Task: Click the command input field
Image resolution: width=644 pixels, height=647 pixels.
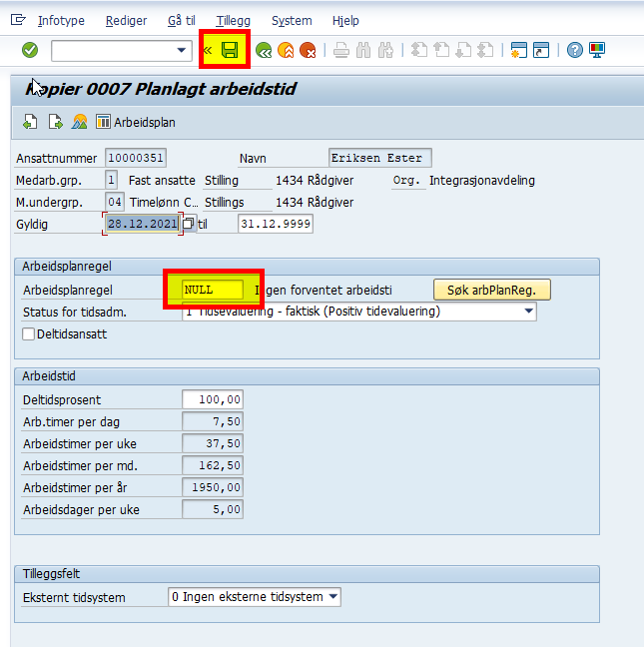Action: [122, 51]
